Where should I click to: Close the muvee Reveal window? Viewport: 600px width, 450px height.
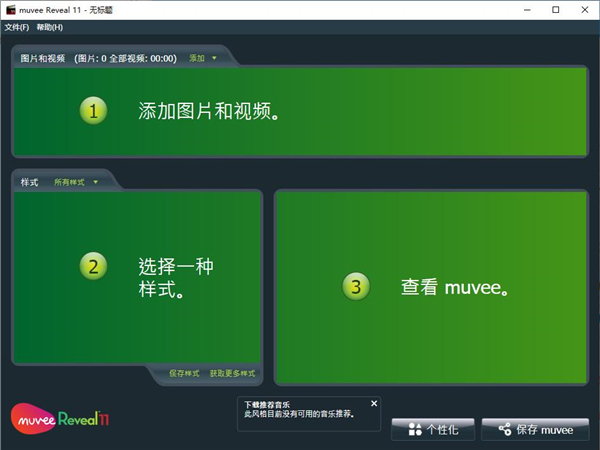click(585, 10)
